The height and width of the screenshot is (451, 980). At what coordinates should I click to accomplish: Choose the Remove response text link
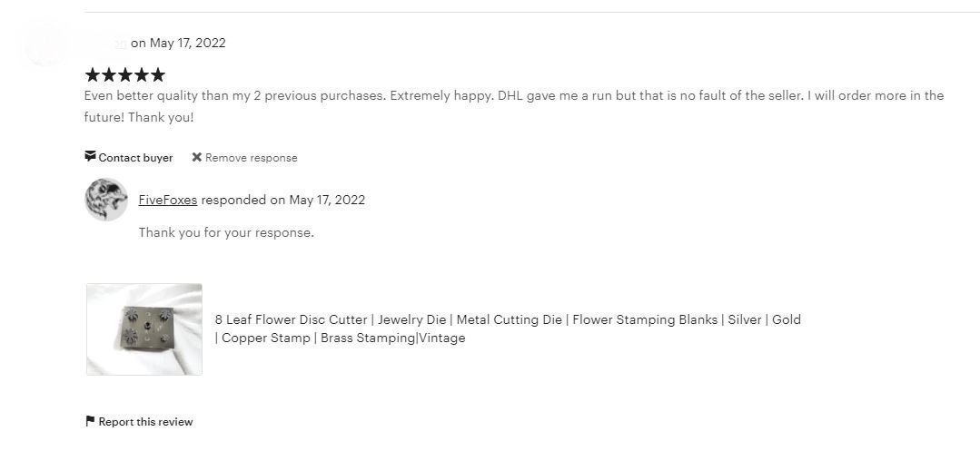pos(251,158)
